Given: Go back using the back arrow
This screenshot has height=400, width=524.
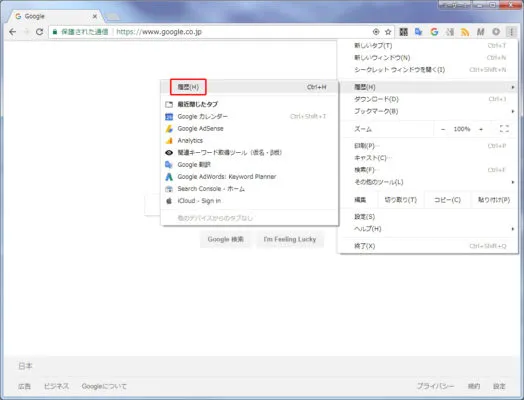Looking at the screenshot, I should click(x=13, y=32).
